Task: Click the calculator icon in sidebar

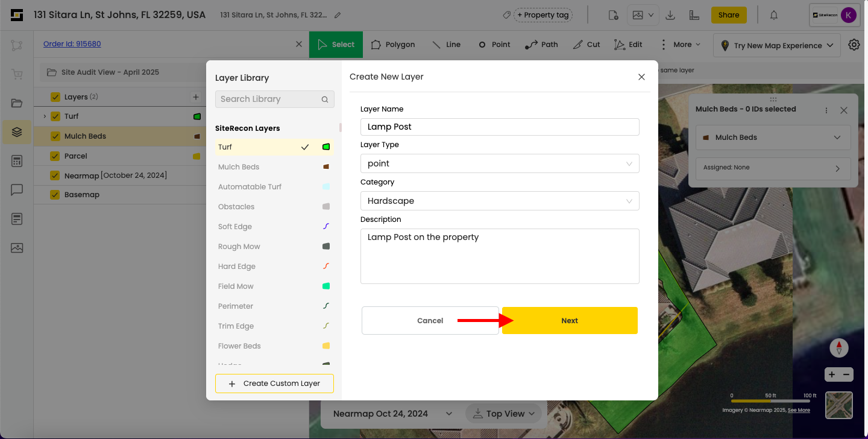Action: [x=17, y=161]
